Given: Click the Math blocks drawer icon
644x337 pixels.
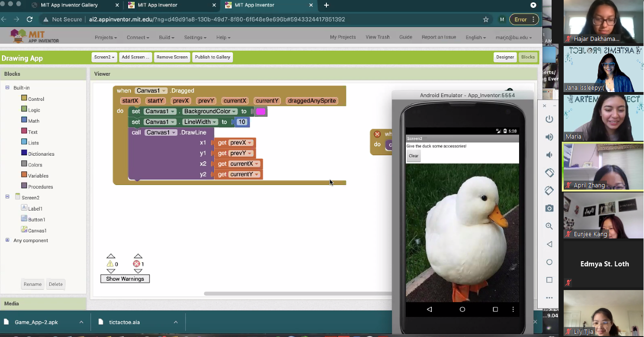Looking at the screenshot, I should [x=24, y=120].
